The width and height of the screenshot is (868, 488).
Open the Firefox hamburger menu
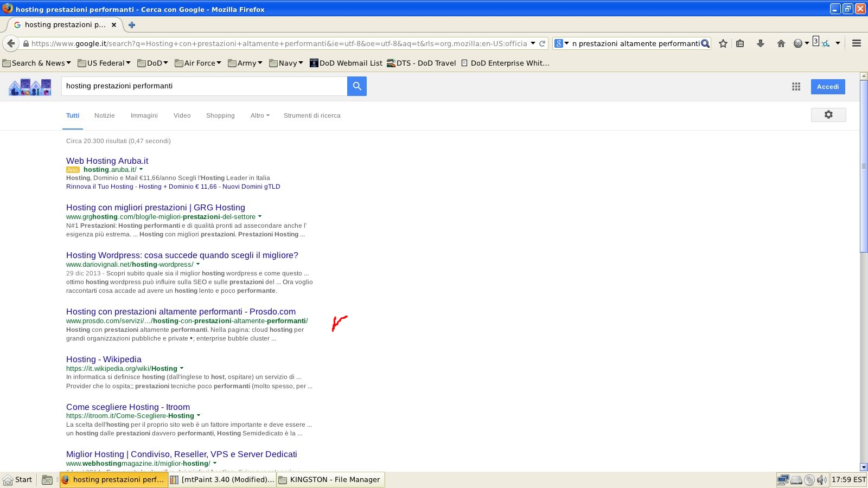click(857, 43)
